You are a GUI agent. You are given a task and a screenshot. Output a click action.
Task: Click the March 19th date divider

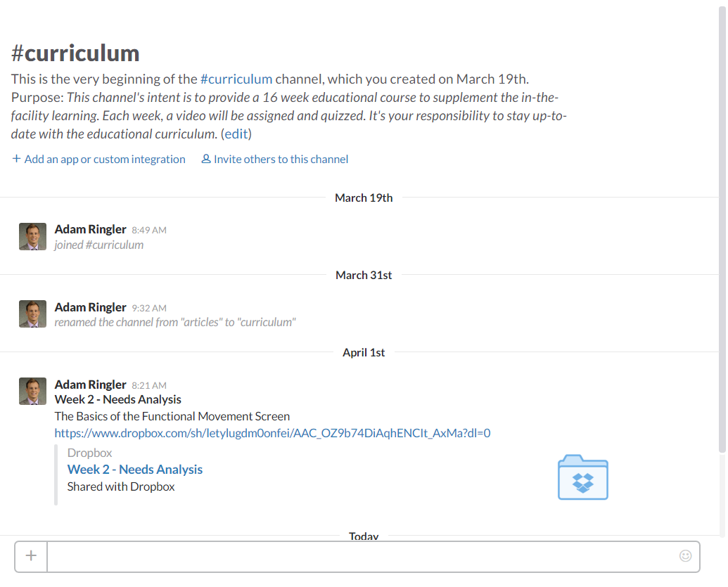pos(363,198)
